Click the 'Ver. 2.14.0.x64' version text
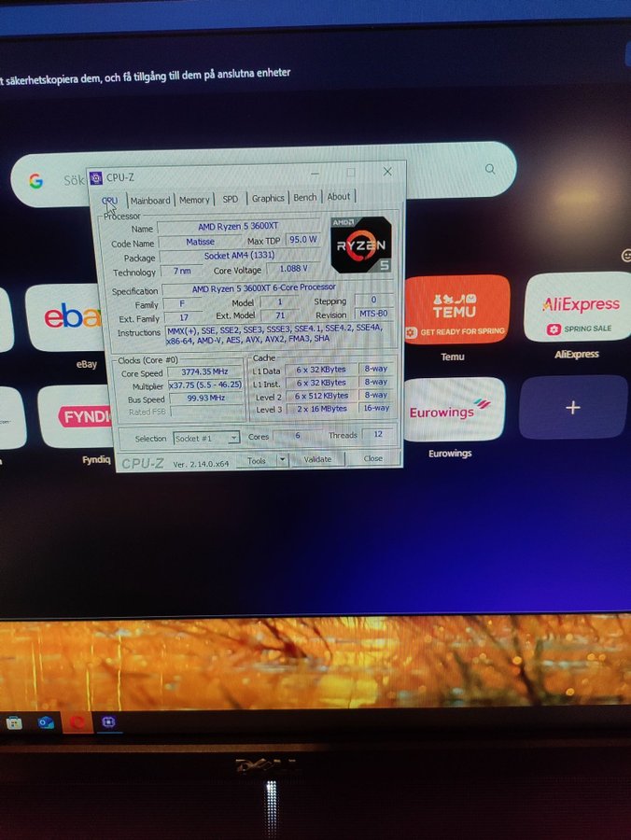The width and height of the screenshot is (631, 840). click(x=201, y=464)
